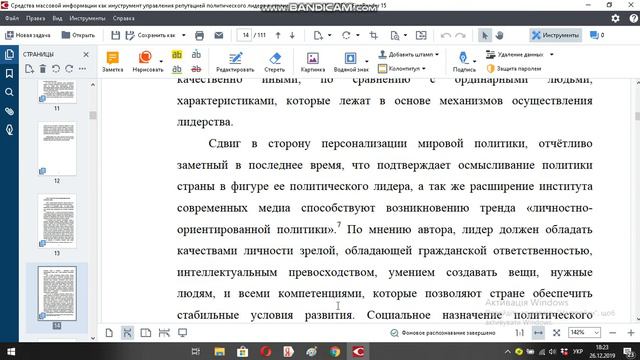Click the Водяной знак watermark tool
The width and height of the screenshot is (640, 360).
(350, 62)
